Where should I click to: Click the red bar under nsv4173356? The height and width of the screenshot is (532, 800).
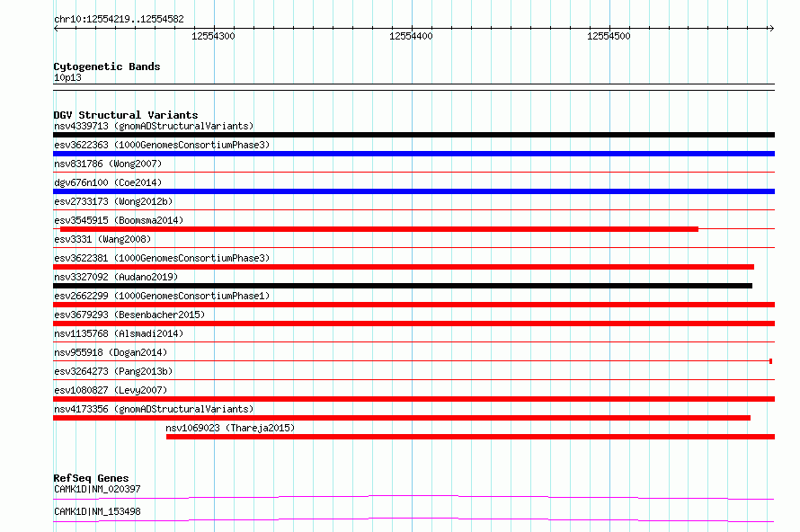point(402,418)
